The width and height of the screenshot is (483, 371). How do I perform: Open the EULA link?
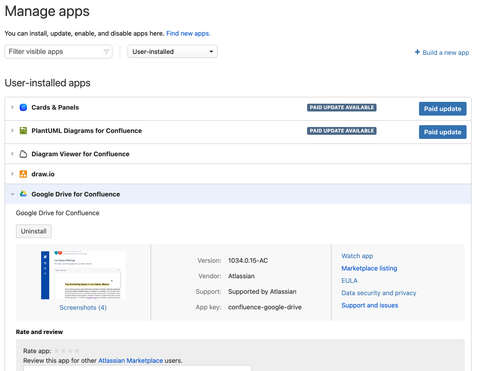click(349, 280)
